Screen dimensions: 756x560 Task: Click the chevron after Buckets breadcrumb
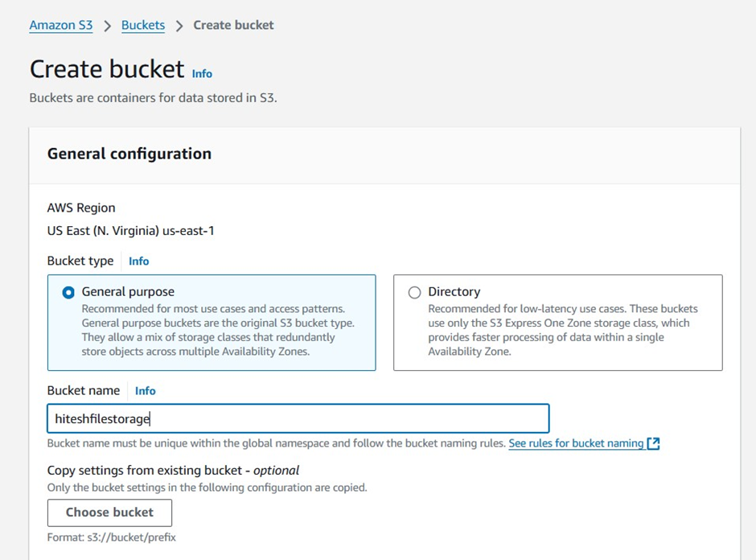(x=179, y=26)
